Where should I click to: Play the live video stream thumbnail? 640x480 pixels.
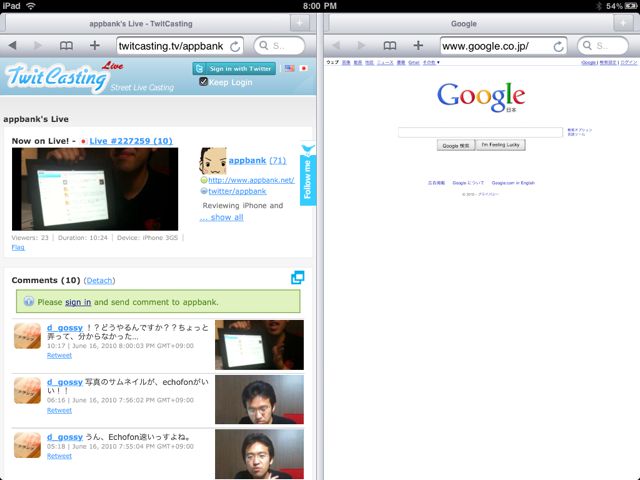(95, 189)
